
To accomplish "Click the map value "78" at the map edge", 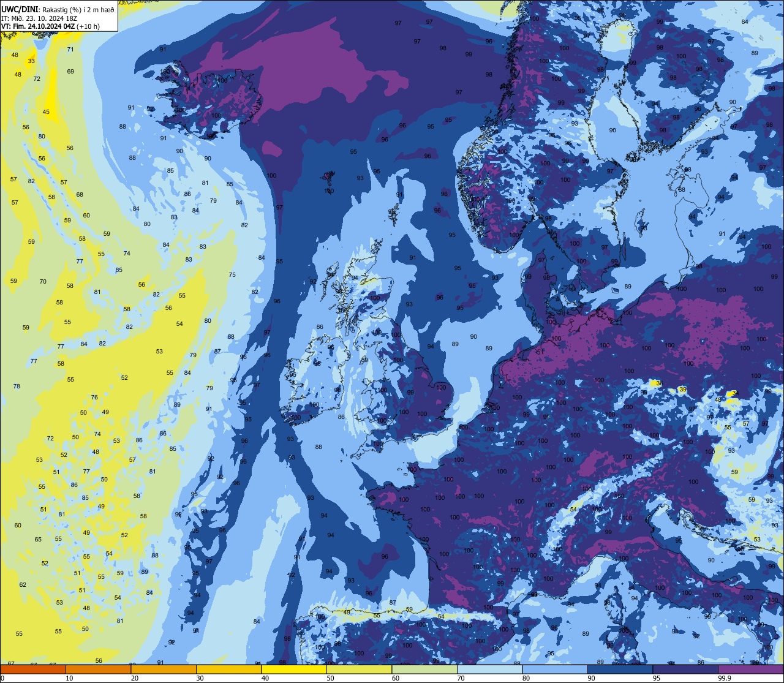I will 17,387.
